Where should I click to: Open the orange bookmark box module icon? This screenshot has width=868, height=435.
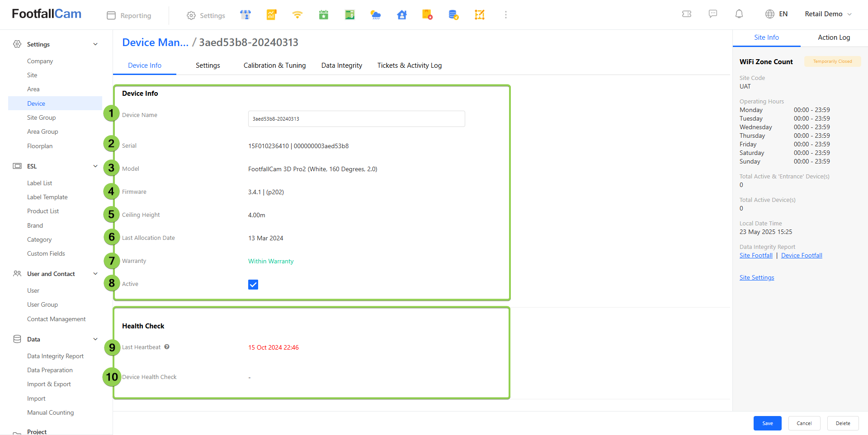(427, 15)
